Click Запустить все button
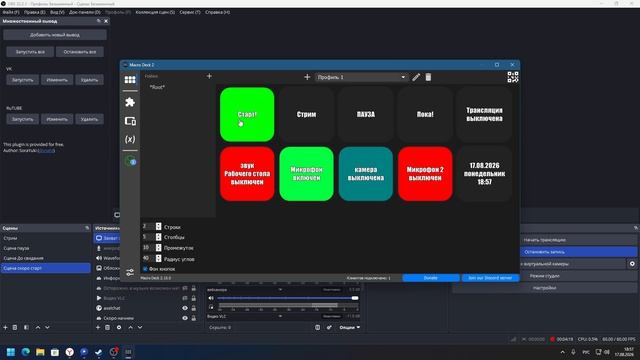Viewport: 640px width, 360px height. click(30, 52)
